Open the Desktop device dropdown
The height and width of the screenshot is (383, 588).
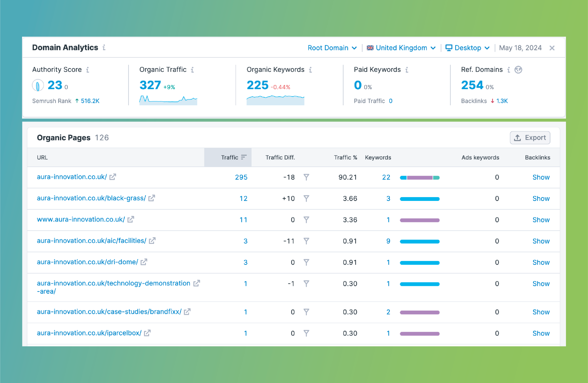click(x=467, y=48)
